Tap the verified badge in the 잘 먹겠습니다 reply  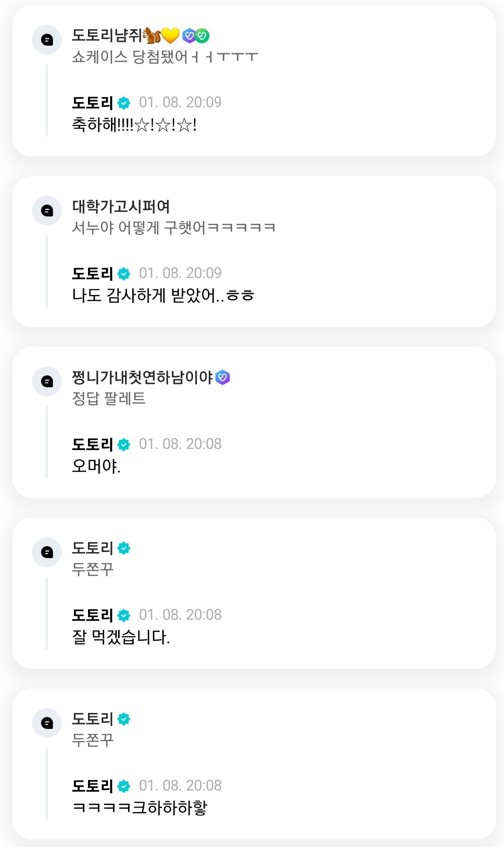click(x=124, y=615)
